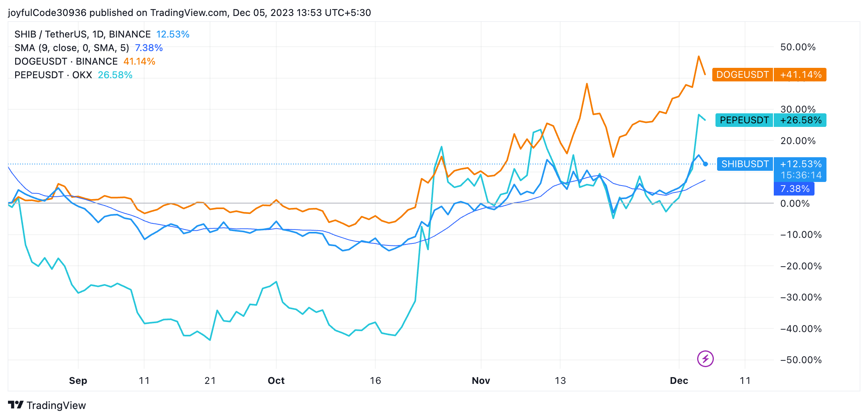The width and height of the screenshot is (868, 419).
Task: Select the SHIB / TetherUS legend title
Action: click(83, 34)
